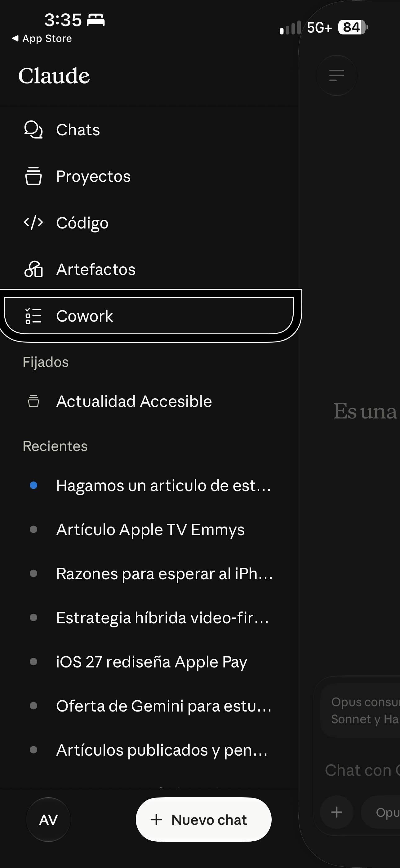This screenshot has width=400, height=868.
Task: Open chat Artículo Apple TV Emmys
Action: (149, 529)
